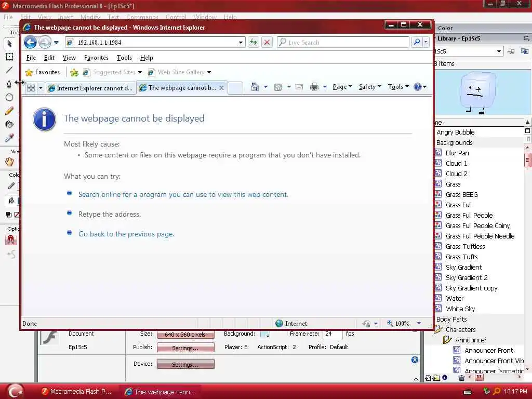The height and width of the screenshot is (399, 532).
Task: Open the Recent Pages dropdown arrow
Action: coord(56,43)
